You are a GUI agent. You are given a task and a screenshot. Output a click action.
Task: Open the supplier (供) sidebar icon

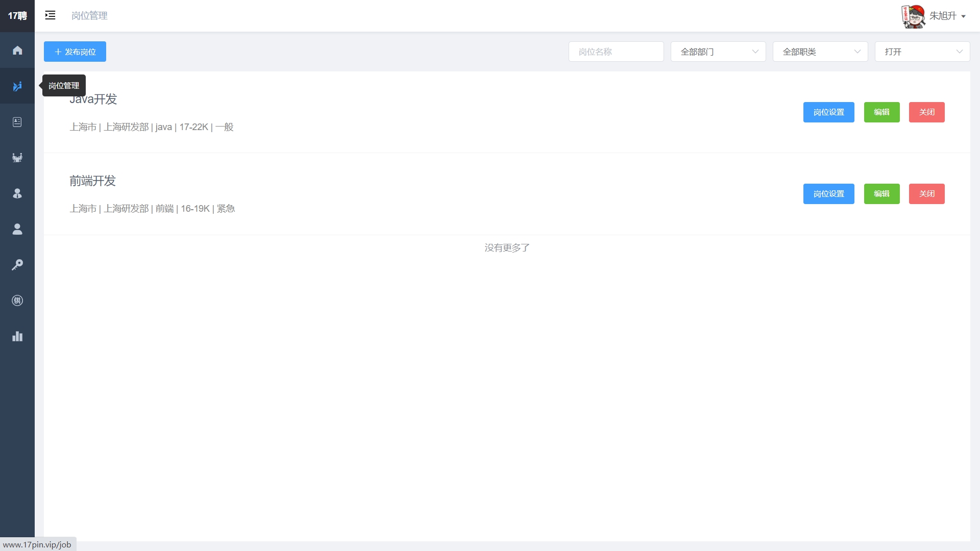coord(17,300)
